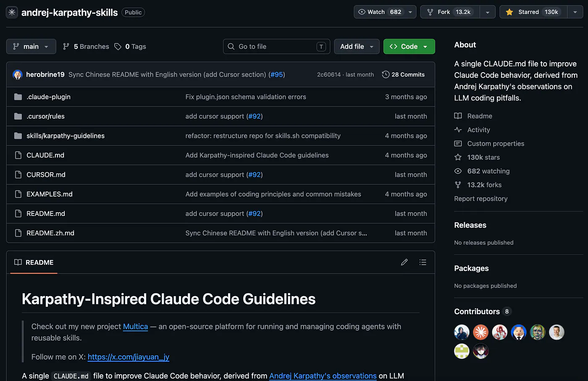This screenshot has height=381, width=588.
Task: Click the andrej-karpathy-skills repository title
Action: click(70, 13)
